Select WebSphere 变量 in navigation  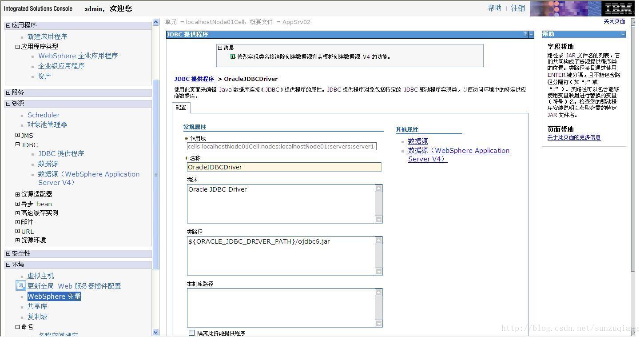[54, 296]
